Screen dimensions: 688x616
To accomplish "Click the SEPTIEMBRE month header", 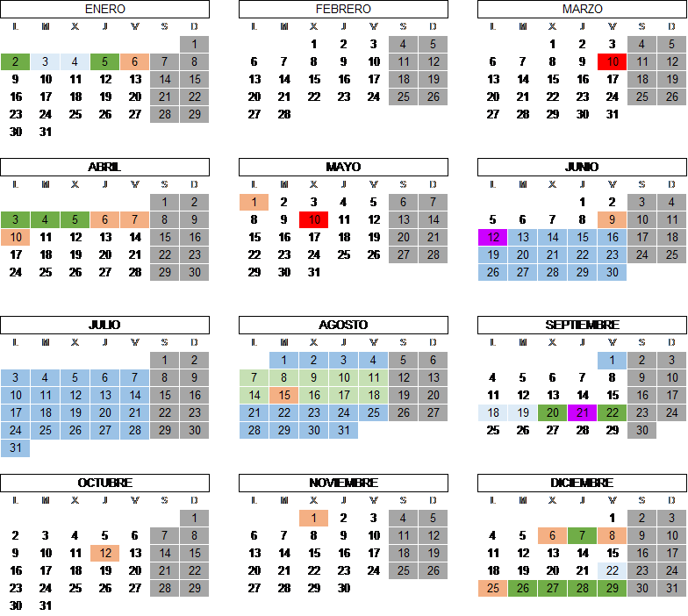I will [x=583, y=325].
